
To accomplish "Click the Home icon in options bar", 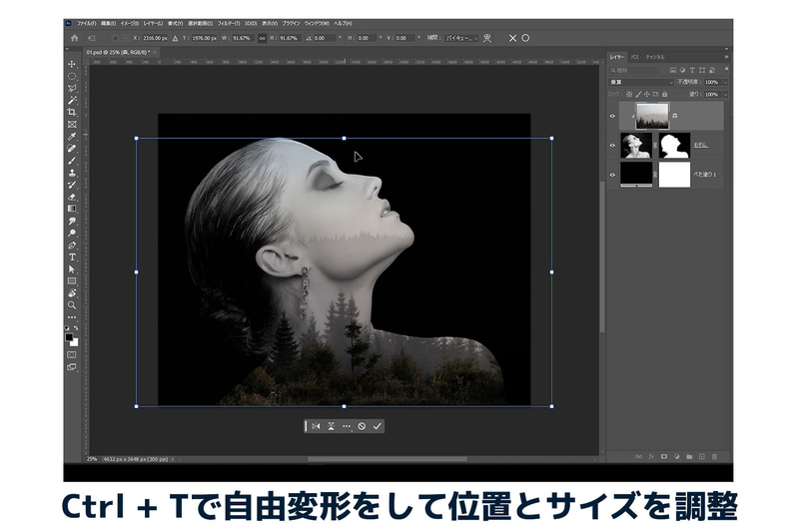I will point(74,38).
